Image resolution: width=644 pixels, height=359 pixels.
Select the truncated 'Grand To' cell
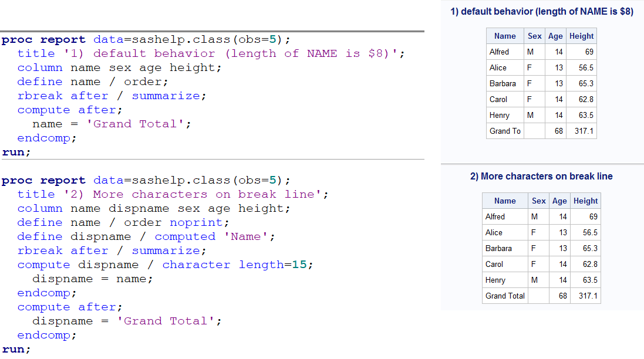click(504, 131)
